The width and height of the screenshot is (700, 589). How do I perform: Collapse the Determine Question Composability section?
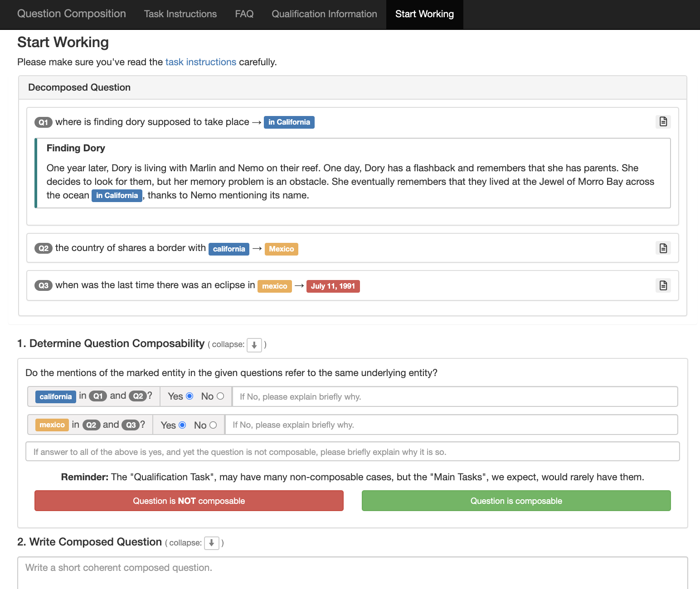tap(254, 345)
